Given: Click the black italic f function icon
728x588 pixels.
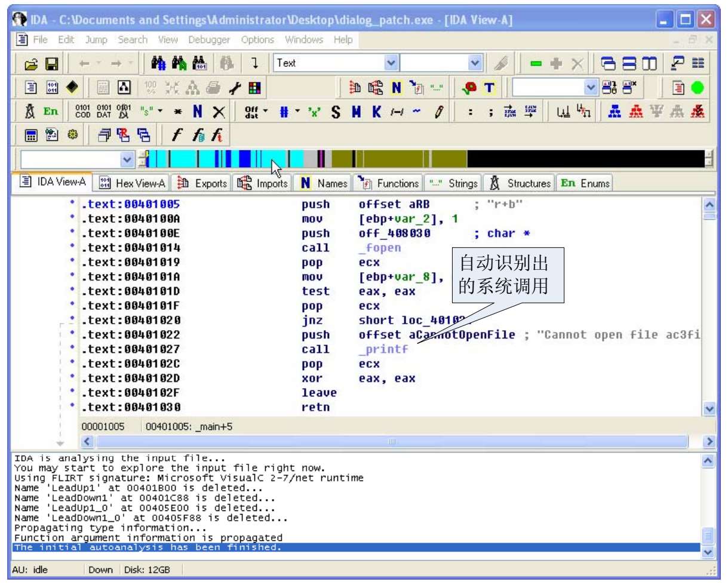Looking at the screenshot, I should coord(176,136).
